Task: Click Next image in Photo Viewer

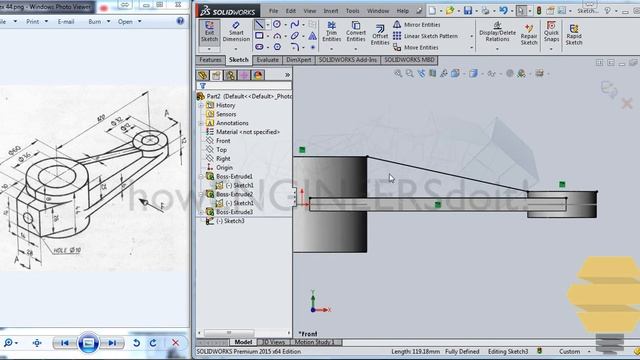Action: coord(112,343)
